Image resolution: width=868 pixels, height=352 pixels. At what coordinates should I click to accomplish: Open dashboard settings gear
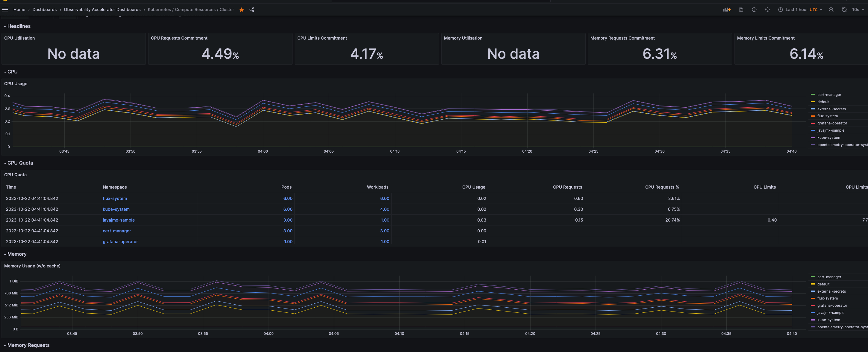pyautogui.click(x=767, y=10)
